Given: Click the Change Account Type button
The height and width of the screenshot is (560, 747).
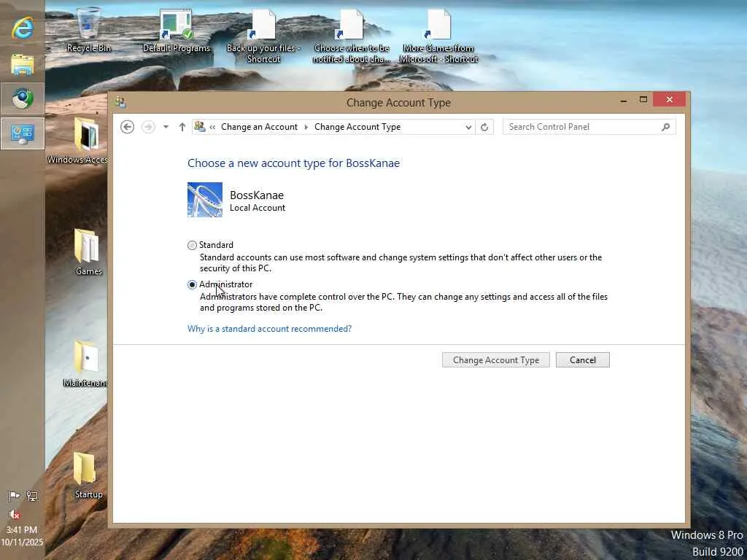Looking at the screenshot, I should click(496, 360).
